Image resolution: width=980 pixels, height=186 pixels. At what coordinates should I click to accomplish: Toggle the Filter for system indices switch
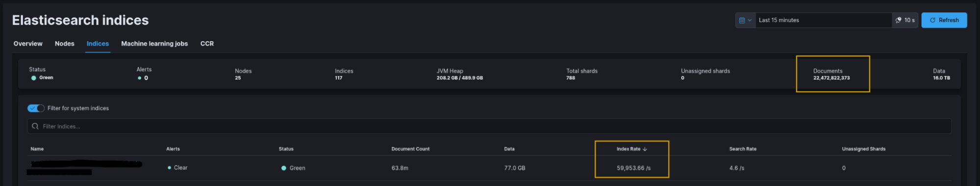click(x=36, y=108)
